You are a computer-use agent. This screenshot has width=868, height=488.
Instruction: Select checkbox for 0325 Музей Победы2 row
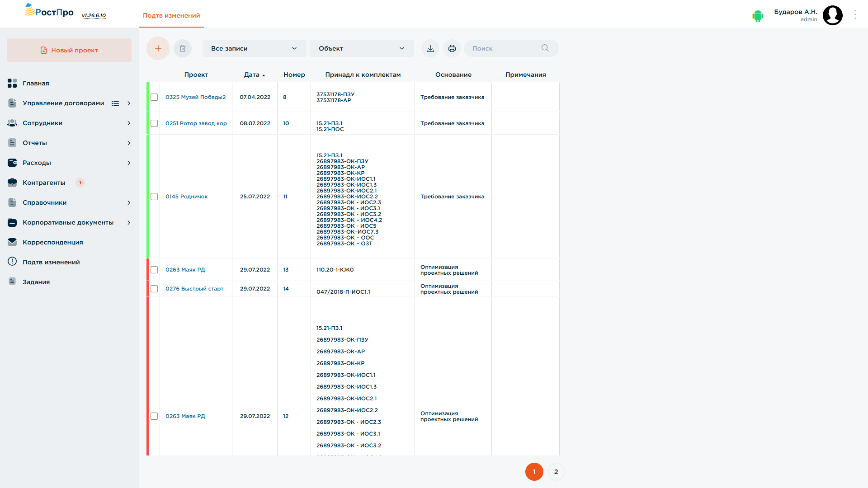coord(154,97)
